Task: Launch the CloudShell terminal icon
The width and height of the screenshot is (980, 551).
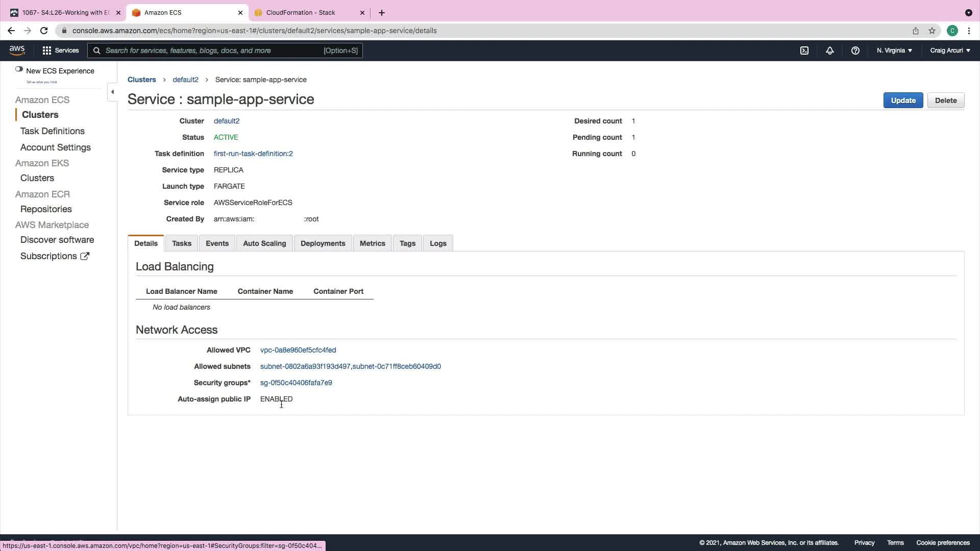Action: coord(804,51)
